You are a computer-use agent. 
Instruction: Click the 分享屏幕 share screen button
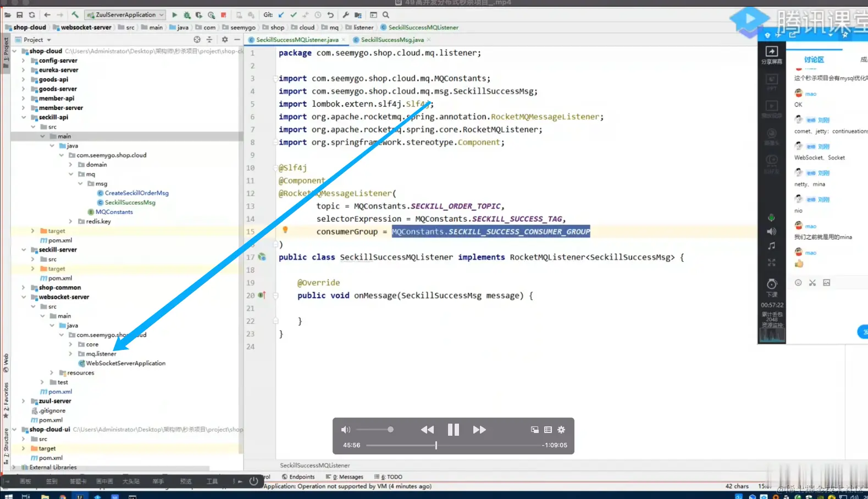coord(771,54)
